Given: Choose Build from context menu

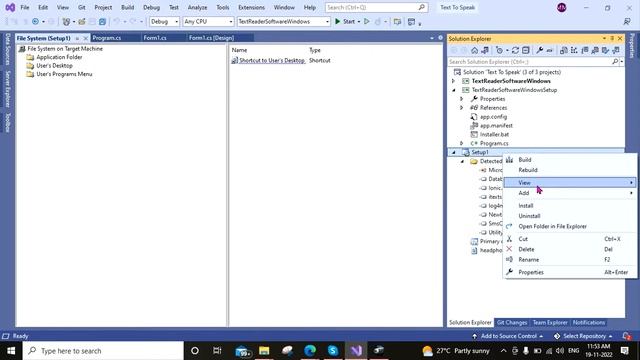Looking at the screenshot, I should 570,160.
